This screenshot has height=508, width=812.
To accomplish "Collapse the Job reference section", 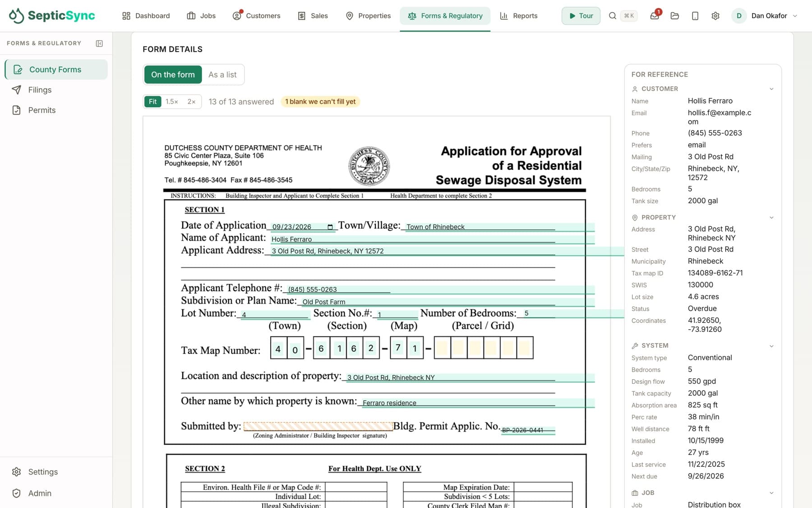I will pyautogui.click(x=771, y=493).
